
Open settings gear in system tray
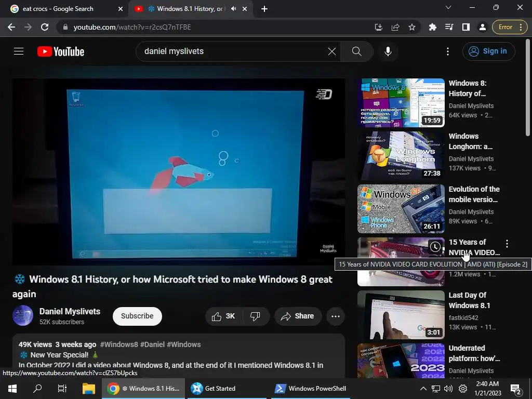463,389
